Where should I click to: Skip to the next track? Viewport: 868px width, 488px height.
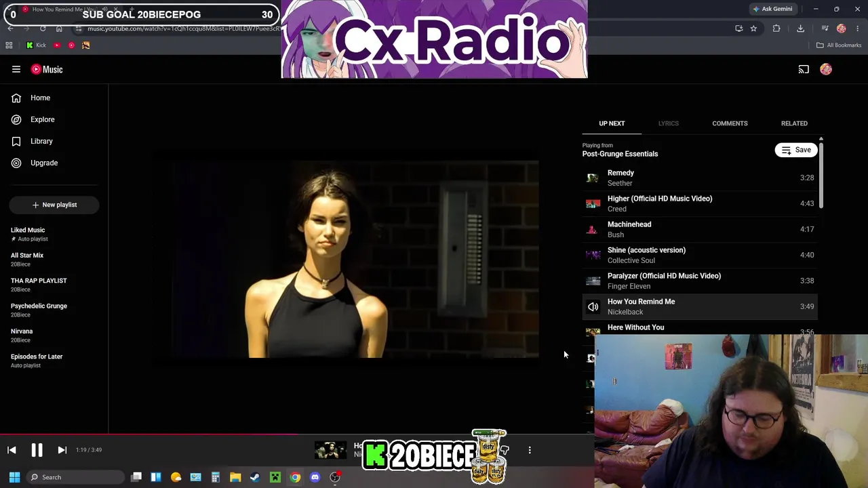point(62,450)
